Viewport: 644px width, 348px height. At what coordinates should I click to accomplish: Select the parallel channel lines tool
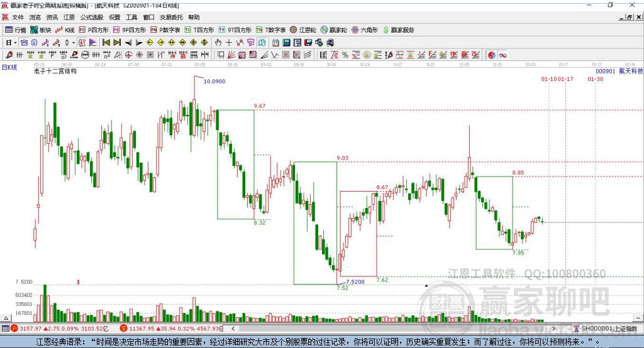tap(308, 55)
